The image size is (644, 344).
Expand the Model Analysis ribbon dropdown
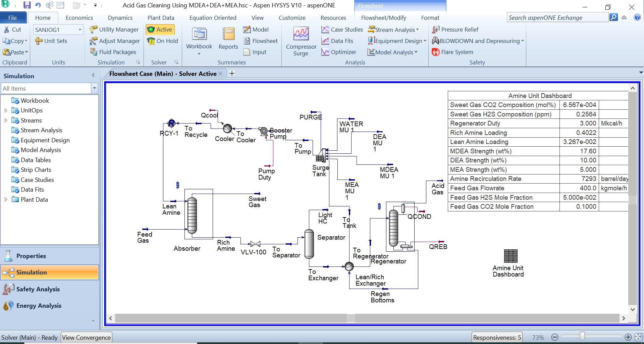click(x=416, y=52)
